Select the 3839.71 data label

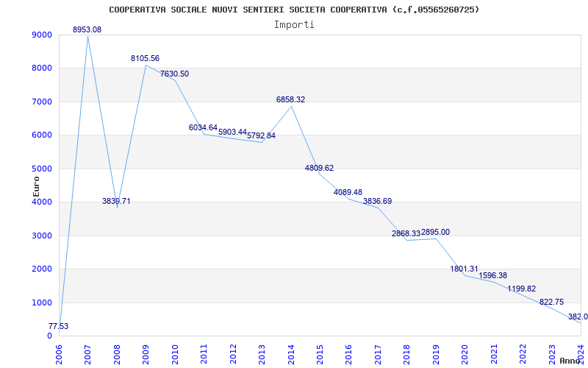click(116, 201)
